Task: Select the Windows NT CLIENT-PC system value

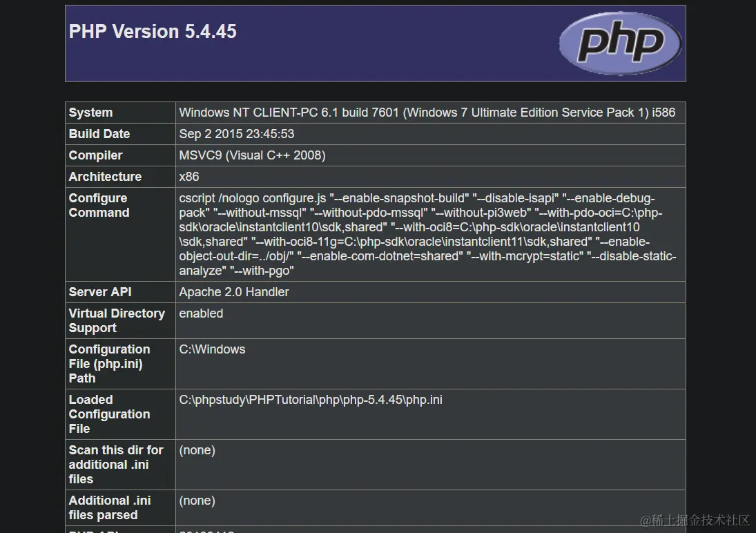Action: 427,113
